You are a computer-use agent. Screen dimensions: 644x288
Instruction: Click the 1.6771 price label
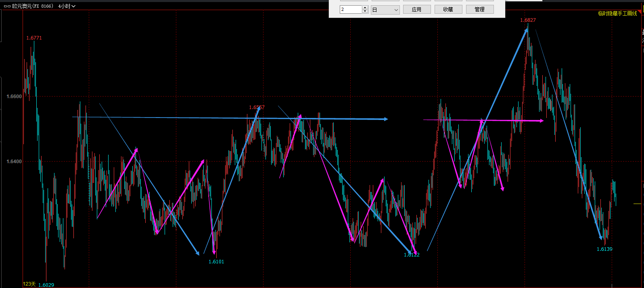click(34, 38)
